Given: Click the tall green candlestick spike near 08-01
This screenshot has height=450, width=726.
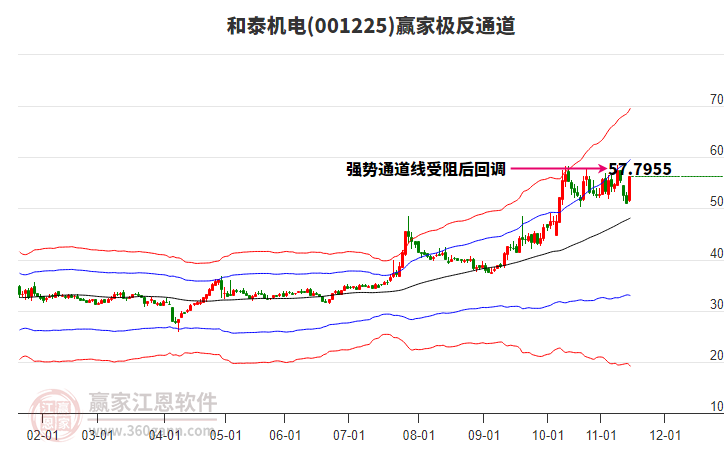Looking at the screenshot, I should click(x=408, y=229).
